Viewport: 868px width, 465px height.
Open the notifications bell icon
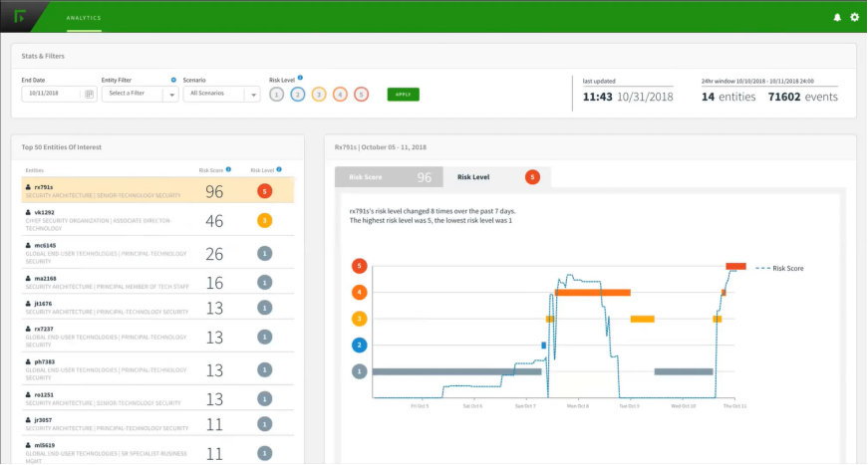(x=837, y=17)
